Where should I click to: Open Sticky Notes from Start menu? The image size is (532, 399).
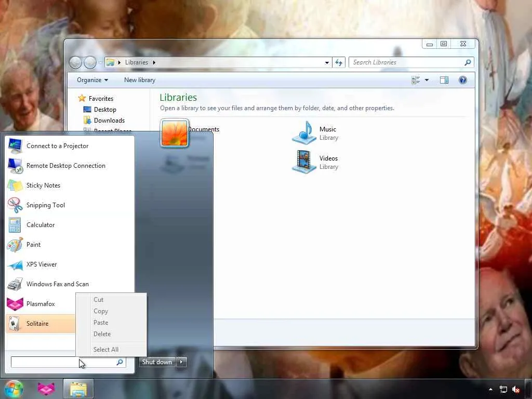[70, 185]
